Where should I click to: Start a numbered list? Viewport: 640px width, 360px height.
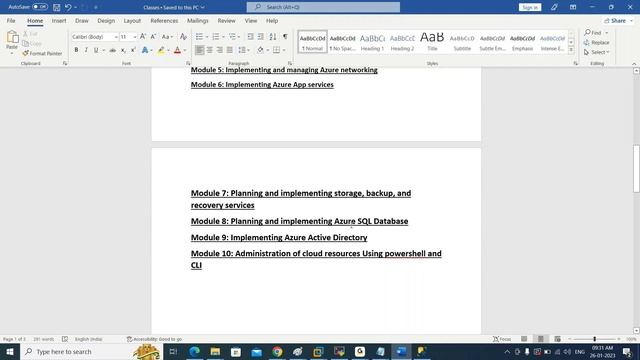point(216,37)
